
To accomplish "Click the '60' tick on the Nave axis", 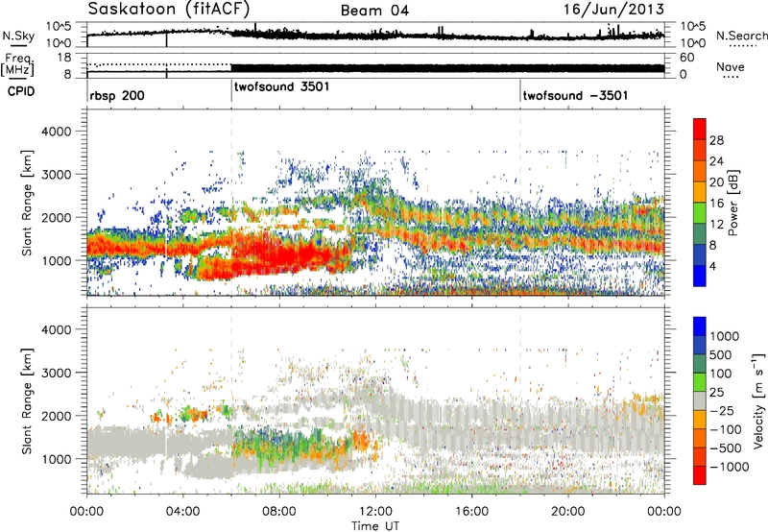I will (687, 58).
